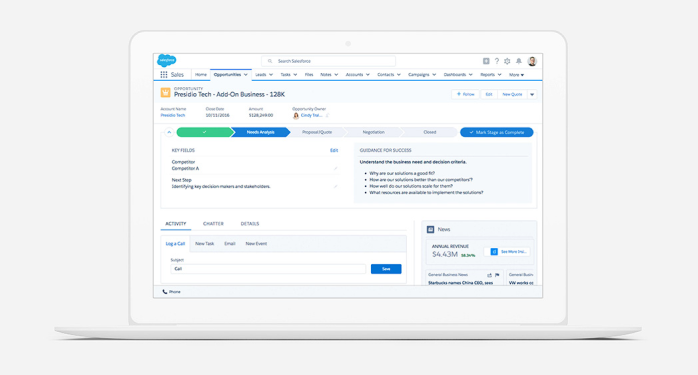Open the user profile avatar
Viewport: 698px width, 375px height.
pyautogui.click(x=532, y=61)
